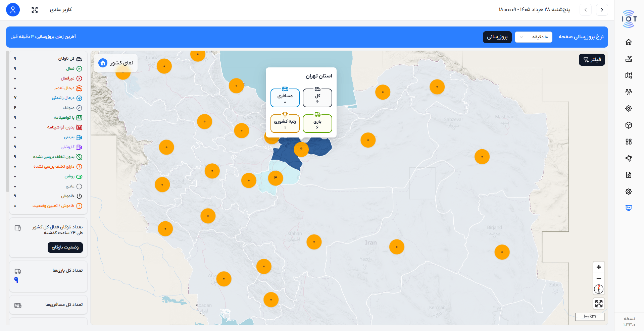The image size is (644, 331).
Task: Go to previous date with left chevron
Action: pyautogui.click(x=586, y=10)
